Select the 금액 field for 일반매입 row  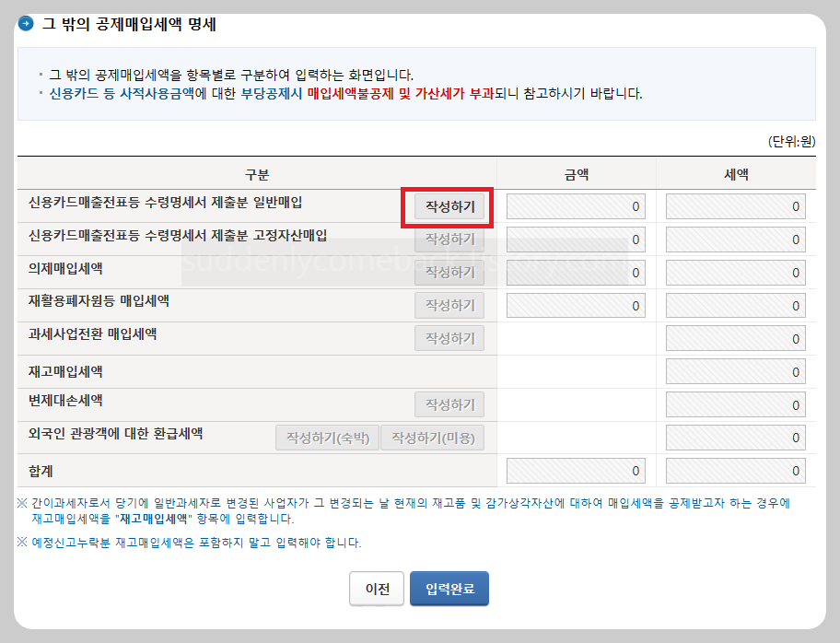[x=575, y=205]
